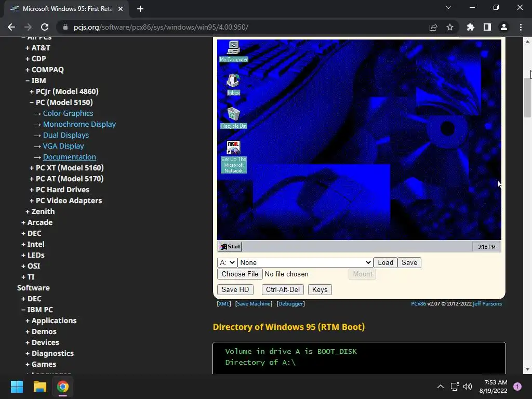Click the Chrome taskbar icon
Viewport: 532px width, 399px height.
[63, 387]
